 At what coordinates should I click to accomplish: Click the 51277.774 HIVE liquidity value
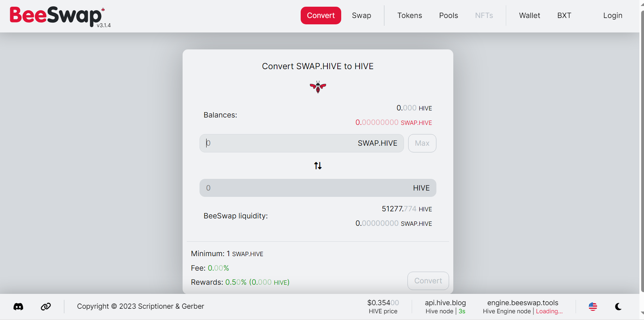(x=407, y=209)
